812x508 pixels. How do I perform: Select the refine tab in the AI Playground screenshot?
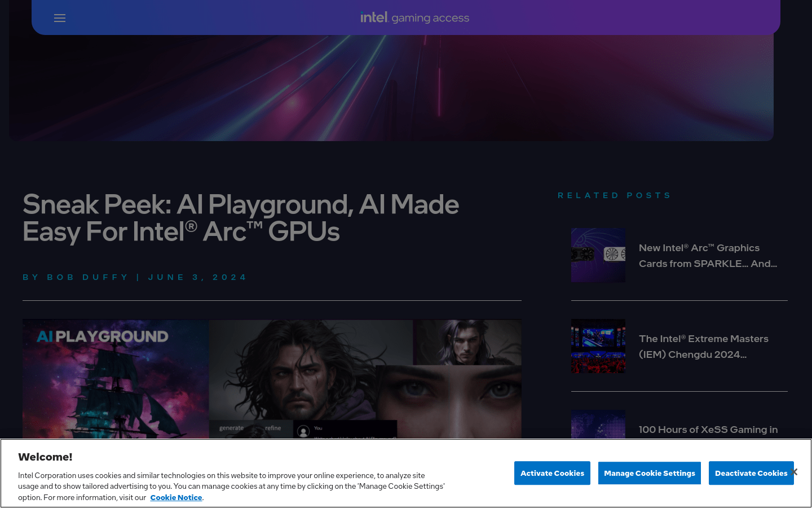[273, 428]
